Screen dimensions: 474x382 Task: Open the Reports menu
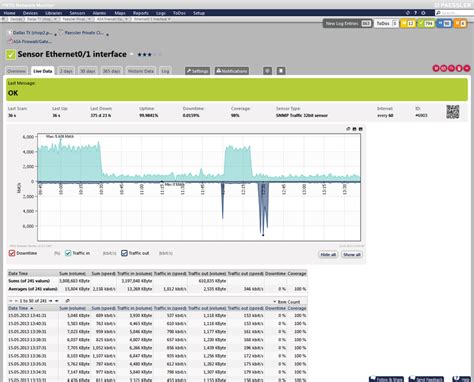(141, 13)
